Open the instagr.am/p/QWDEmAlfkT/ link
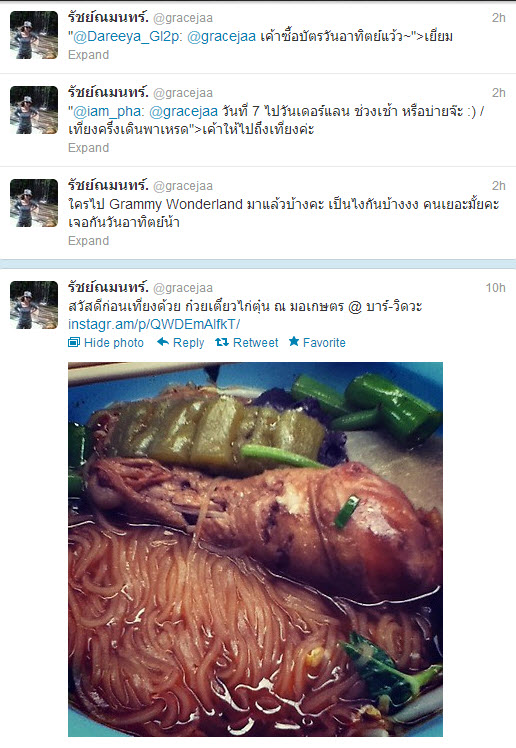516x748 pixels. point(154,324)
